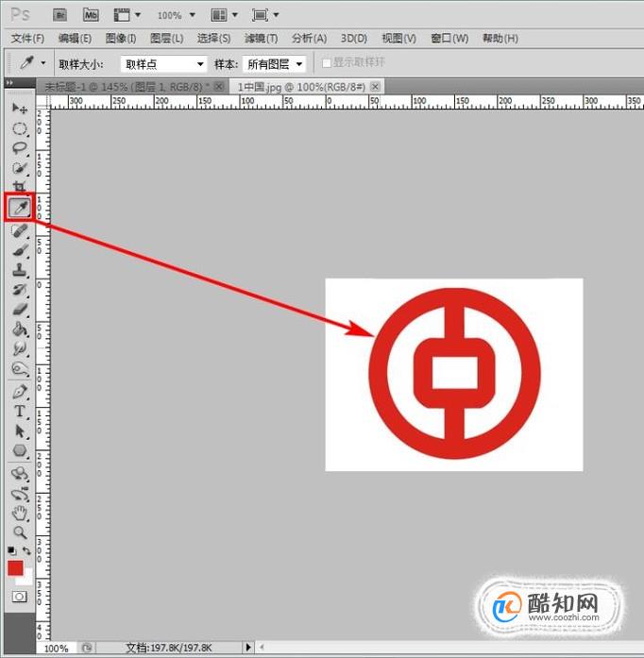
Task: Close the 未标题-1 document tab
Action: [x=219, y=87]
